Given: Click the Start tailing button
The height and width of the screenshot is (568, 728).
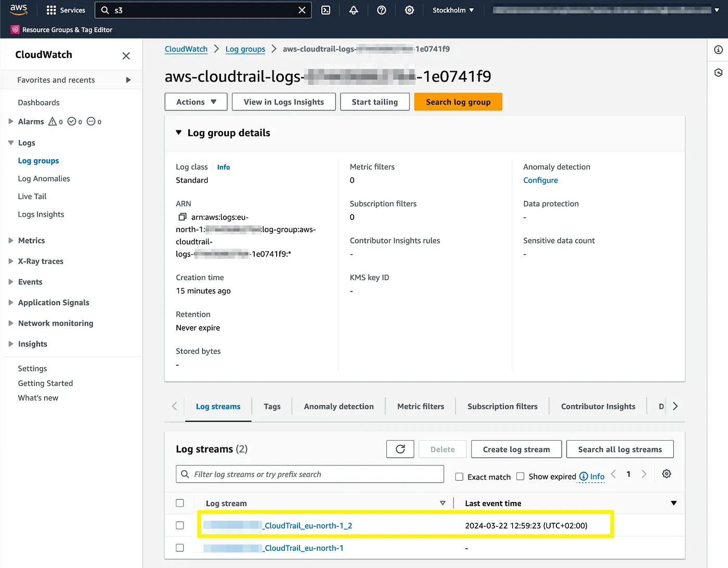Looking at the screenshot, I should tap(375, 102).
